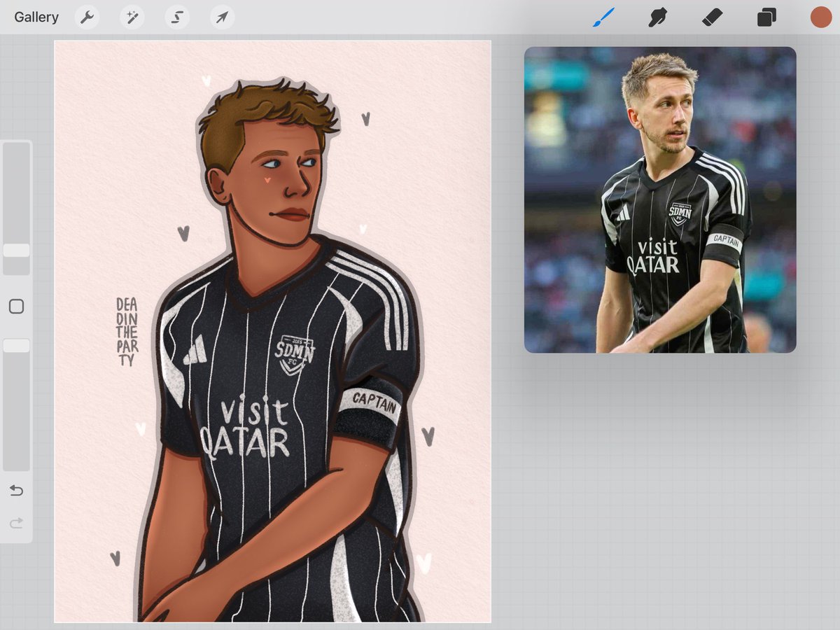840x630 pixels.
Task: Open the Adjustments magic wand menu
Action: pos(132,17)
